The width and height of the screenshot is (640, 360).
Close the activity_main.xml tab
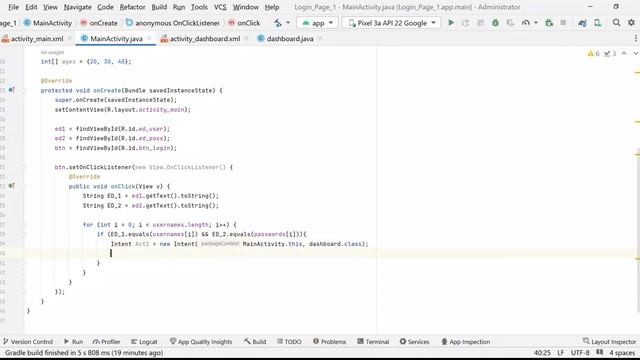click(70, 38)
